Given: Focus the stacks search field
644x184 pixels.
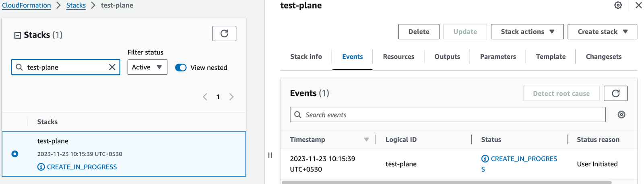Looking at the screenshot, I should point(66,67).
